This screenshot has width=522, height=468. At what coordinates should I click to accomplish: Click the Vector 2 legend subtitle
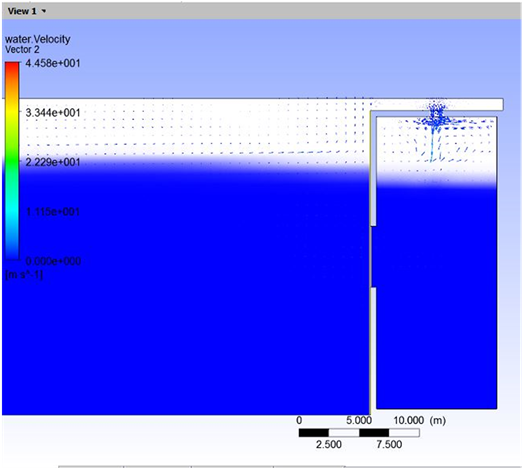pyautogui.click(x=22, y=50)
